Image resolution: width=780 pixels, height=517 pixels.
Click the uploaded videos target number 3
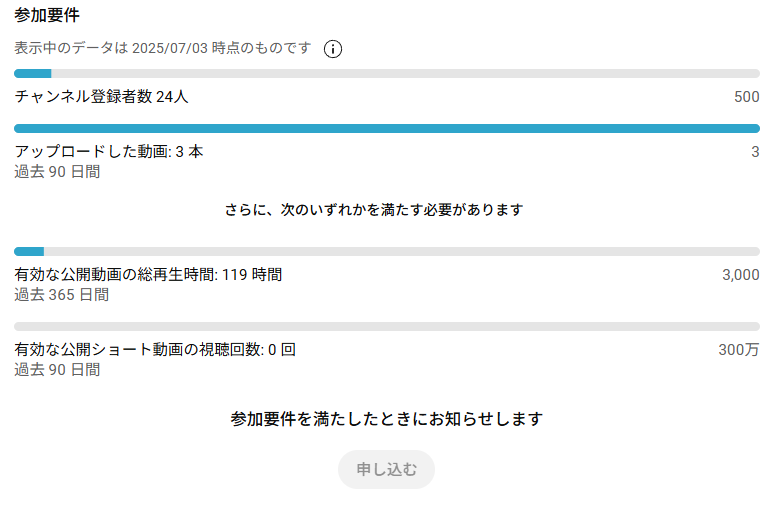point(755,151)
